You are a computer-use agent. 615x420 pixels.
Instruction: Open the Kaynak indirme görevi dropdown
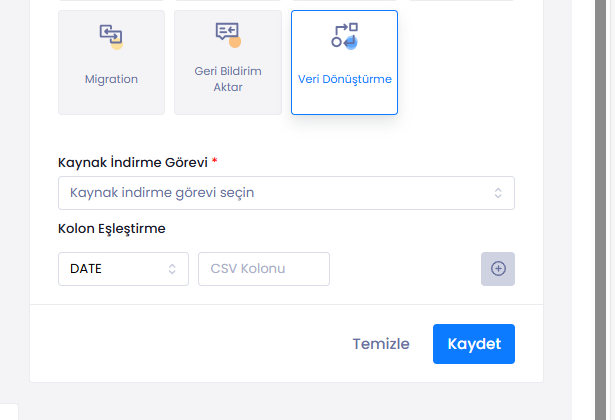[286, 193]
